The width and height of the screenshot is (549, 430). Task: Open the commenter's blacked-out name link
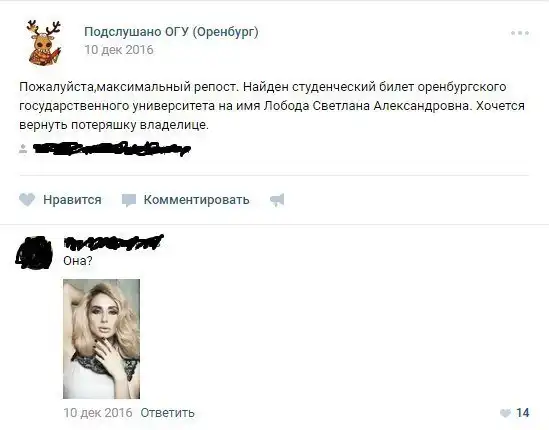coord(113,242)
